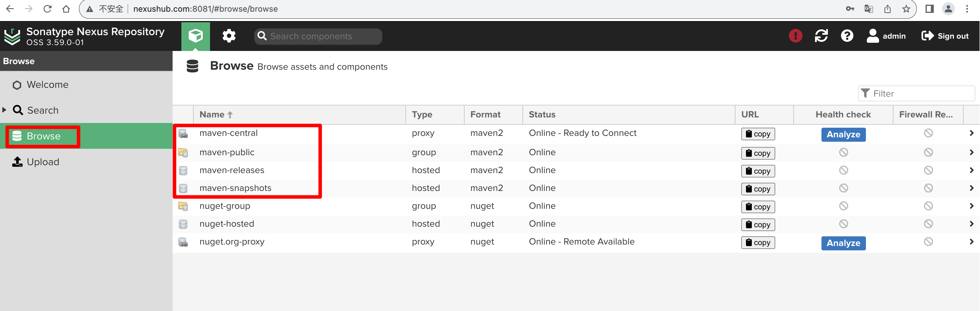Open the Help question mark icon
Viewport: 980px width, 311px height.
pos(847,36)
